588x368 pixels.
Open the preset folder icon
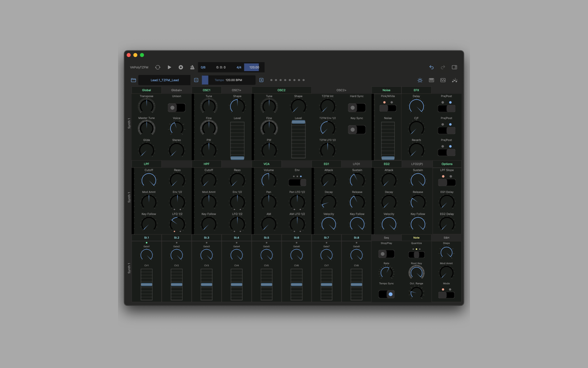click(x=134, y=80)
